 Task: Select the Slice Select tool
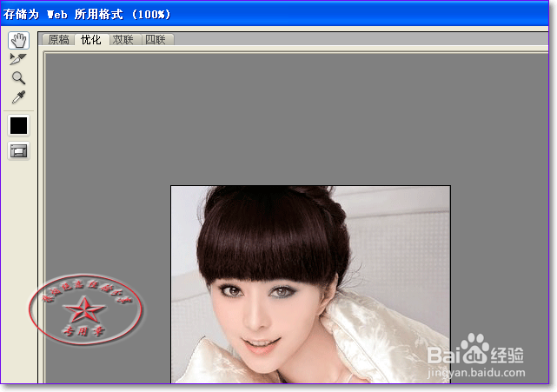click(18, 59)
